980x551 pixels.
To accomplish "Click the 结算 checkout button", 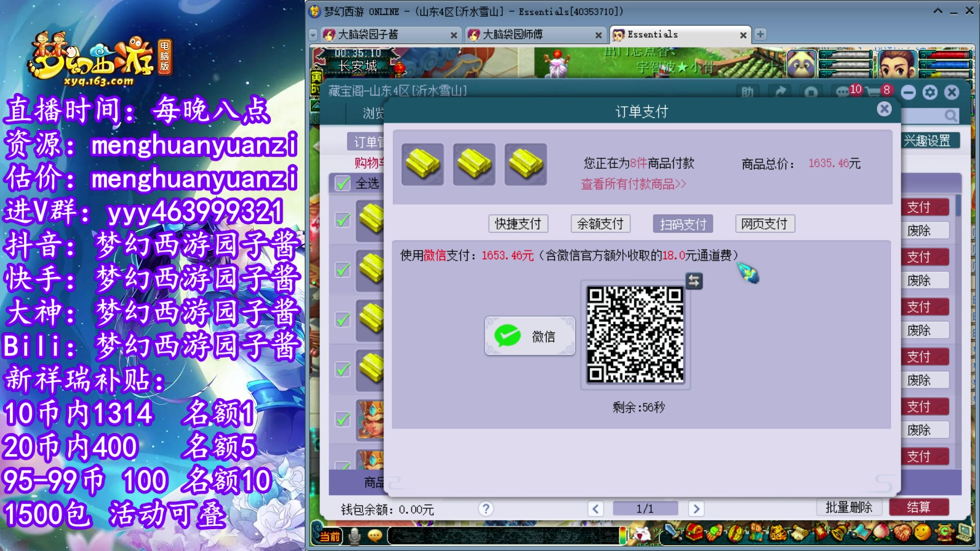I will click(919, 507).
